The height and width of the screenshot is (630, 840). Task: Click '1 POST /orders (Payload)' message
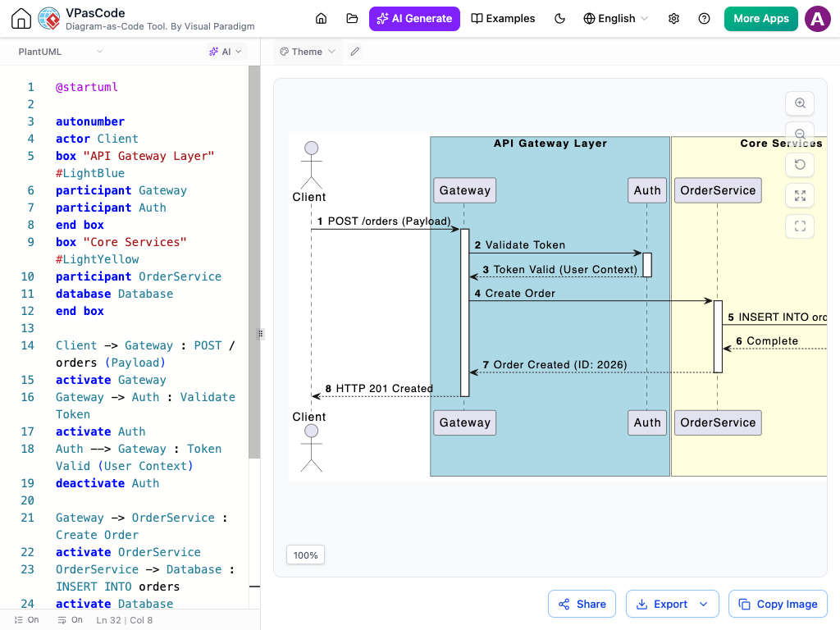click(384, 221)
